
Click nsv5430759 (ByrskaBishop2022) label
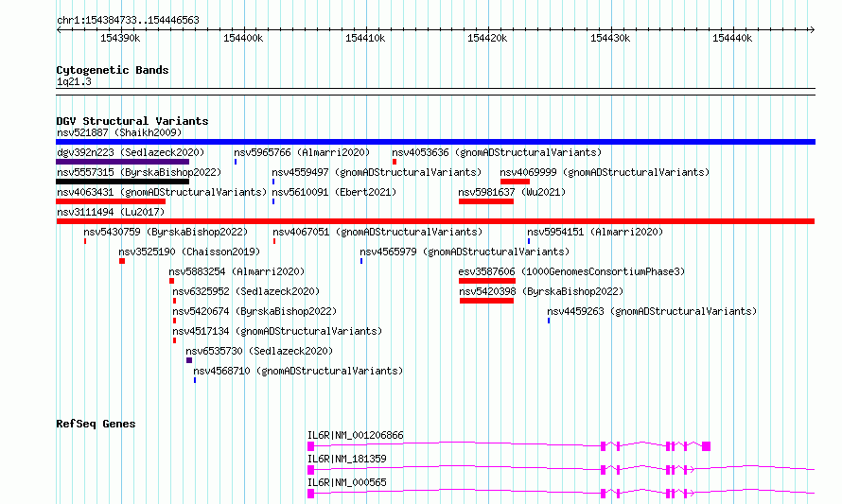click(166, 232)
